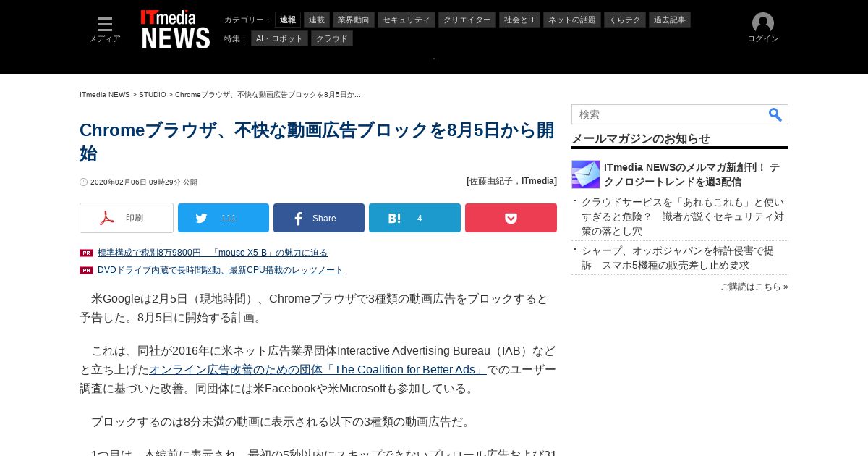This screenshot has height=456, width=868.
Task: Open PR link about mouse X5-B
Action: point(213,253)
